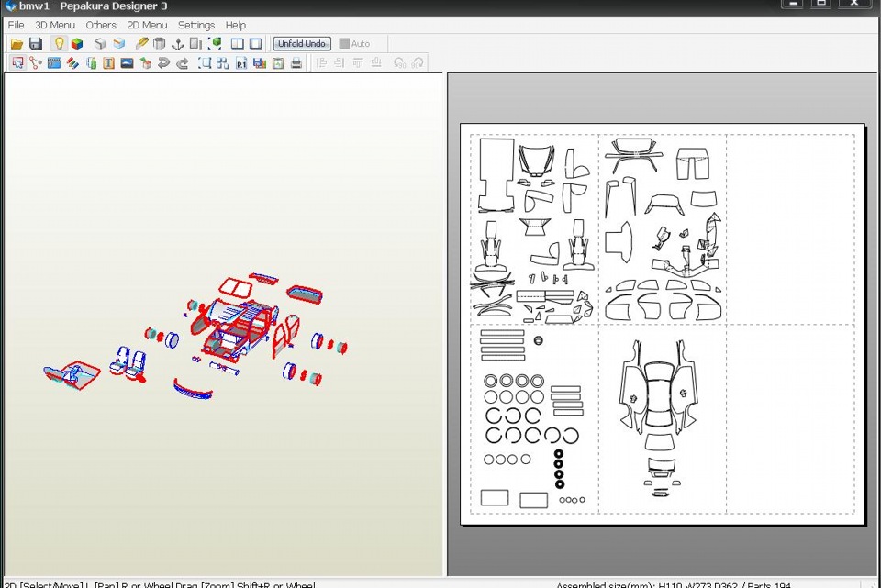The height and width of the screenshot is (588, 881).
Task: Click the anchor icon in the toolbar
Action: [x=178, y=44]
